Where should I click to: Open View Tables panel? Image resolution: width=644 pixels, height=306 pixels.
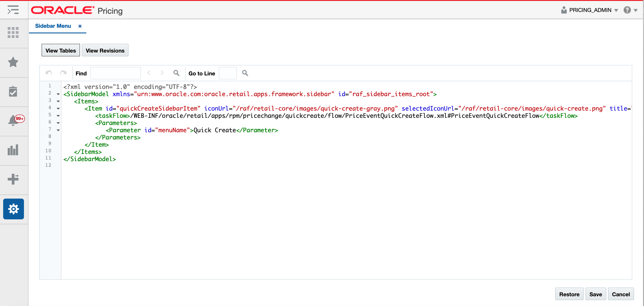click(61, 51)
